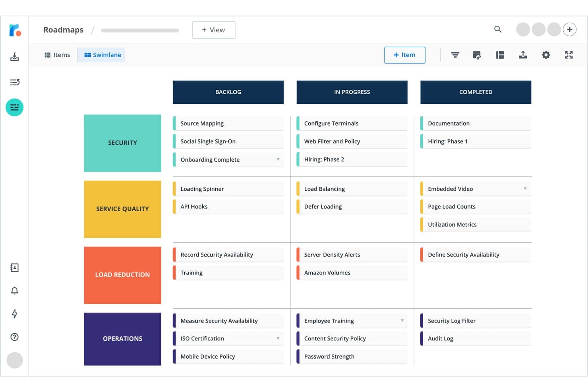Image resolution: width=588 pixels, height=392 pixels.
Task: Open notifications bell icon
Action: point(15,291)
